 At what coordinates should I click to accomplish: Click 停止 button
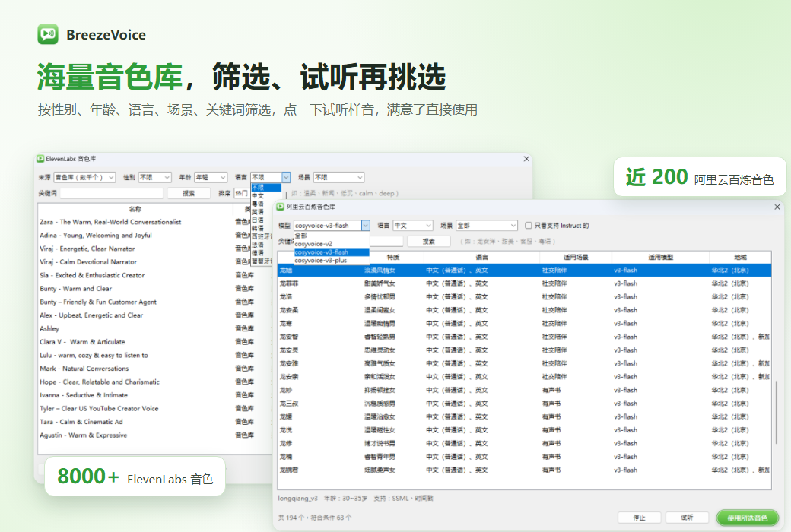(639, 518)
